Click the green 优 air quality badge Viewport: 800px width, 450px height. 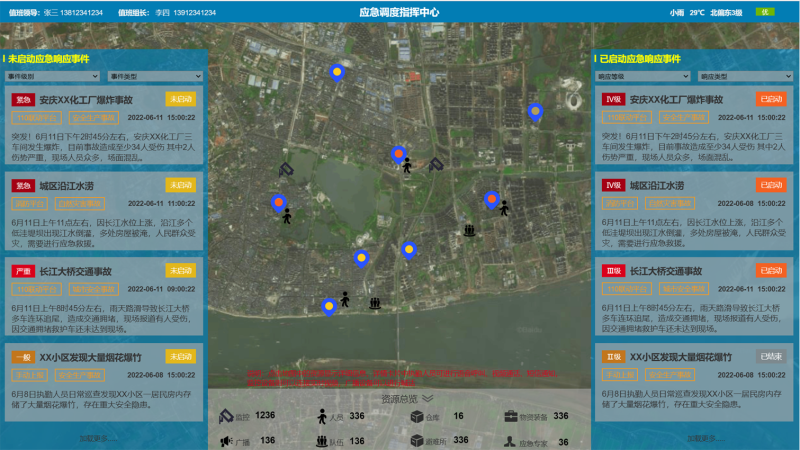point(765,12)
